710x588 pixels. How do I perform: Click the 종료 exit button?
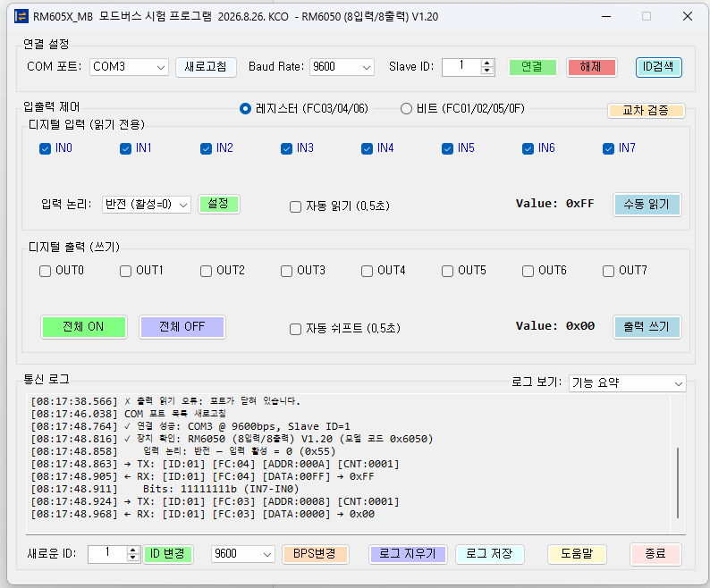(655, 554)
